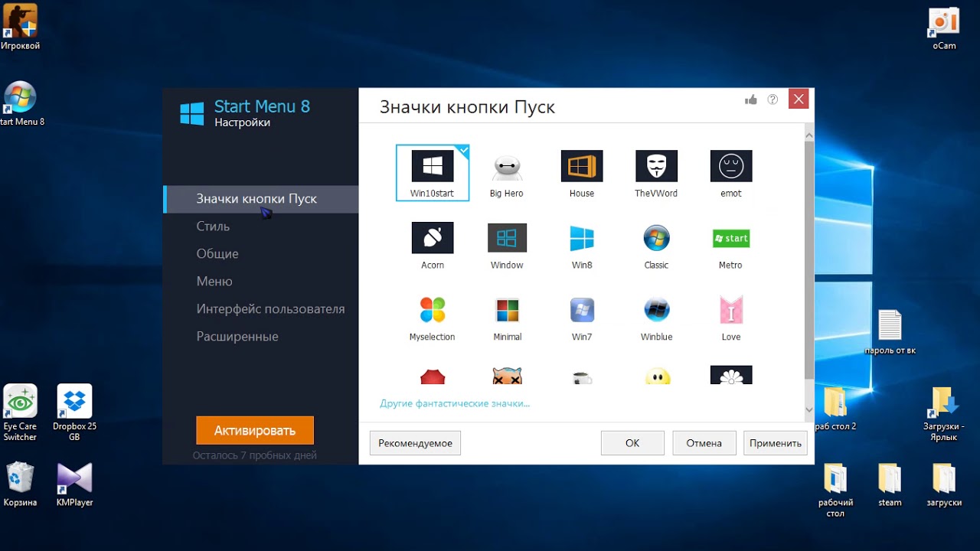Confirm with the OK button

[x=632, y=443]
